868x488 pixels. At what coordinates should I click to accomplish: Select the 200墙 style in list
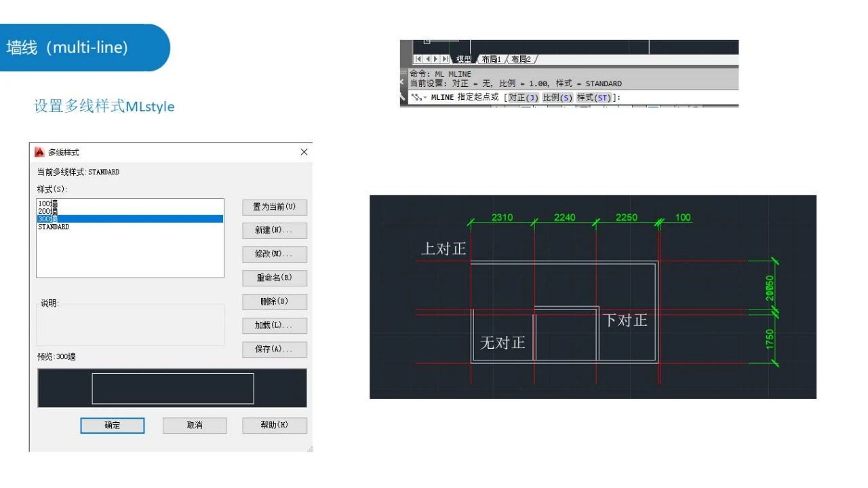point(130,211)
